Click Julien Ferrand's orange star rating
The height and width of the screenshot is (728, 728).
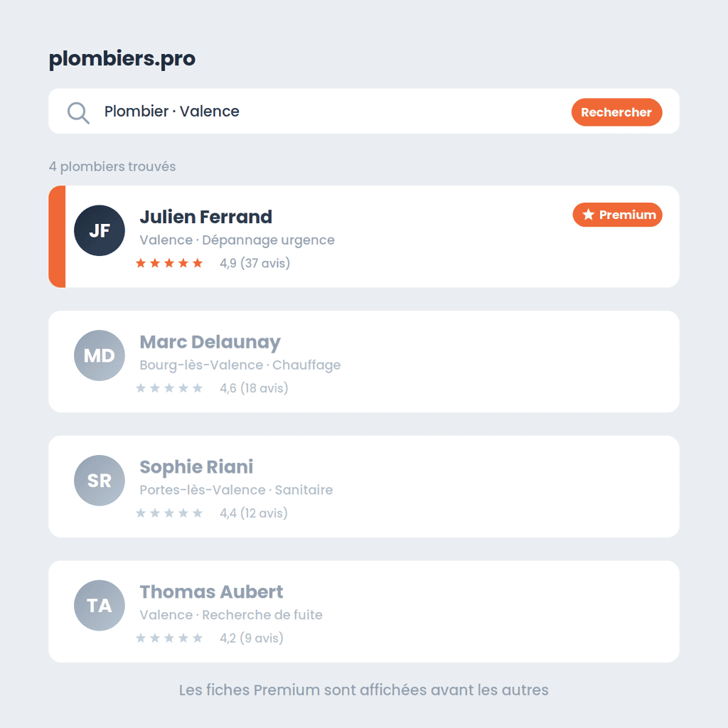click(x=169, y=263)
